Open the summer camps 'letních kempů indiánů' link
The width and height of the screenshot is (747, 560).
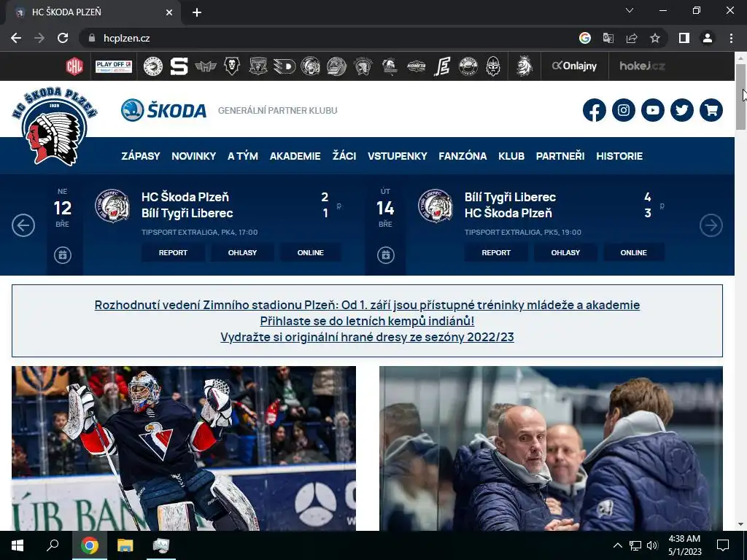367,321
